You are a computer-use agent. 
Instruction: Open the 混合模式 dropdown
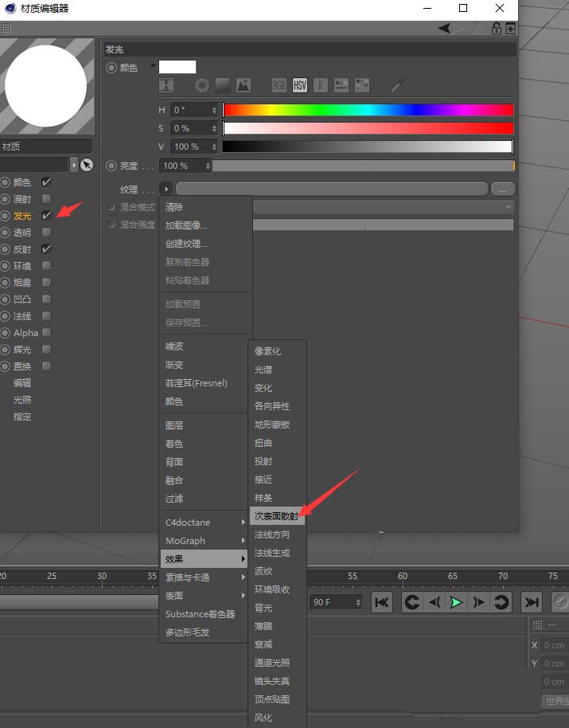383,207
